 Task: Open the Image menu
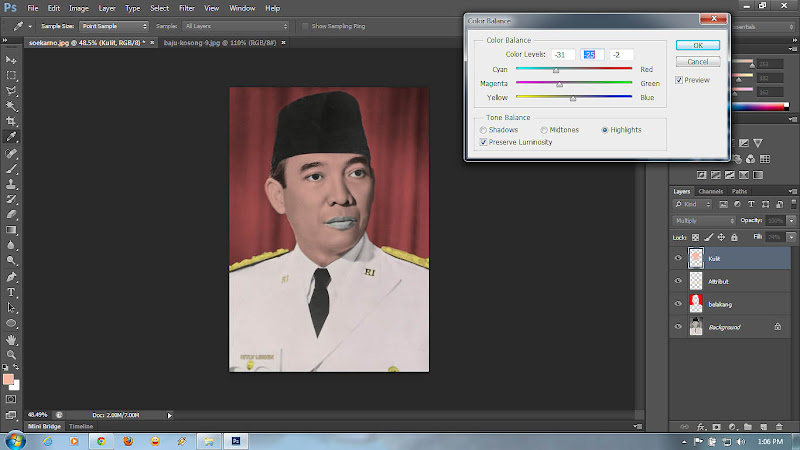click(79, 8)
